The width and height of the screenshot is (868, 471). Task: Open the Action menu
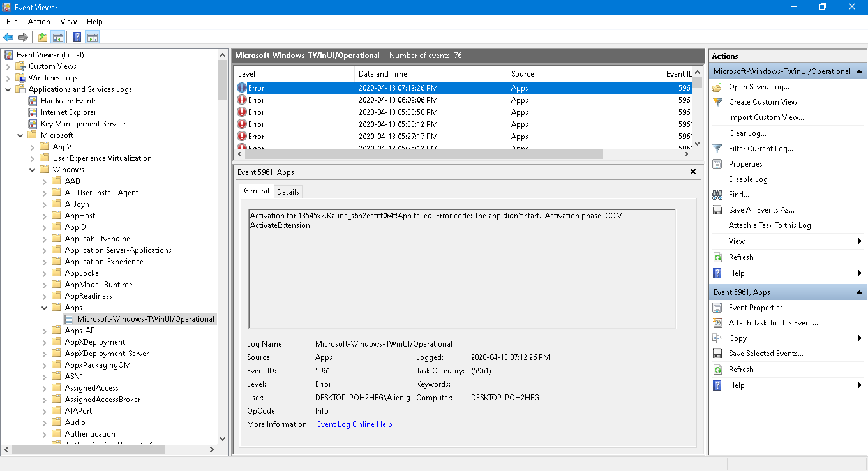click(x=39, y=22)
